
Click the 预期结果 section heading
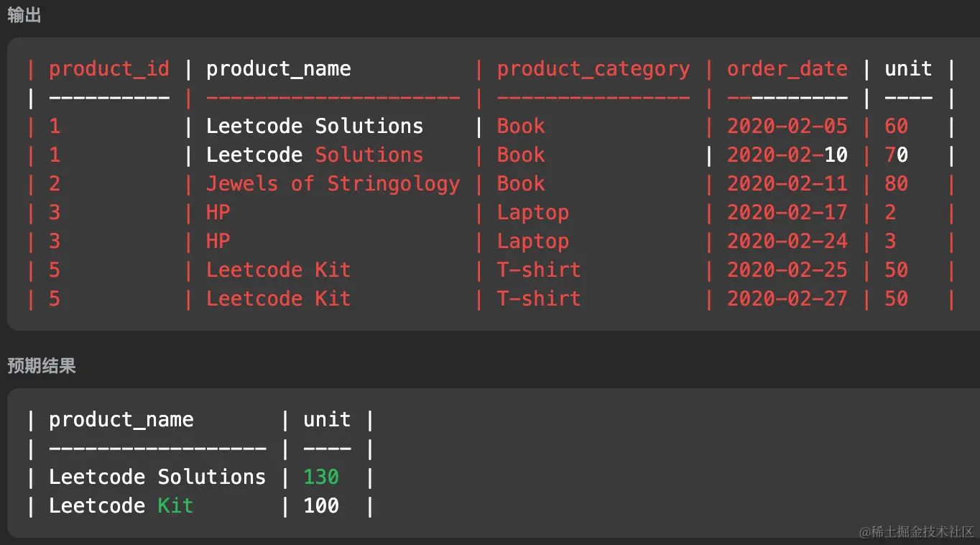(41, 366)
